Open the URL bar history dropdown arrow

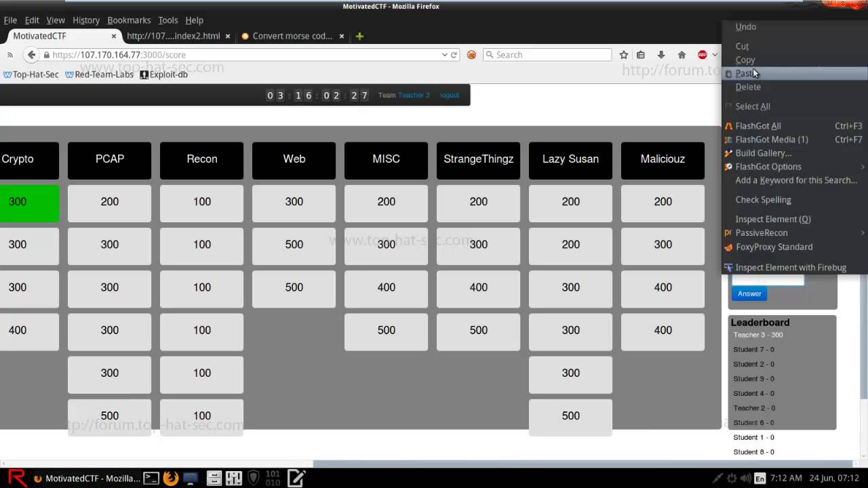pos(444,55)
